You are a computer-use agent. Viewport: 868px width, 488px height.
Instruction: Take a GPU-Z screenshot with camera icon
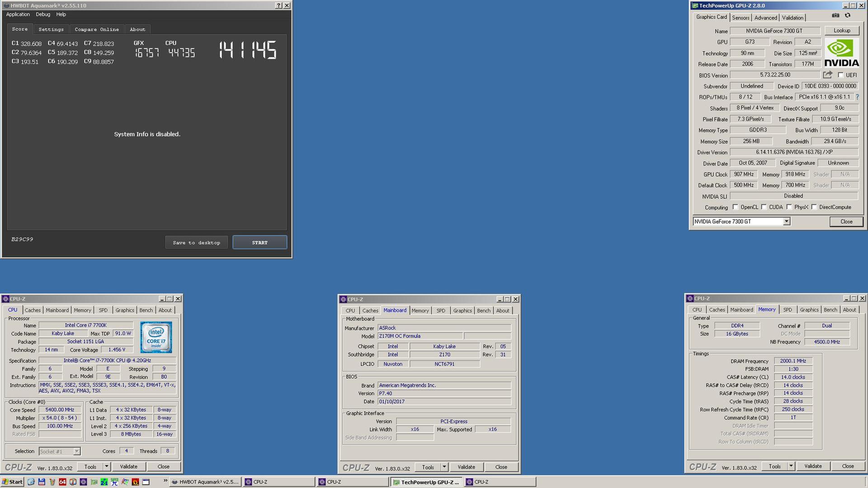tap(835, 15)
